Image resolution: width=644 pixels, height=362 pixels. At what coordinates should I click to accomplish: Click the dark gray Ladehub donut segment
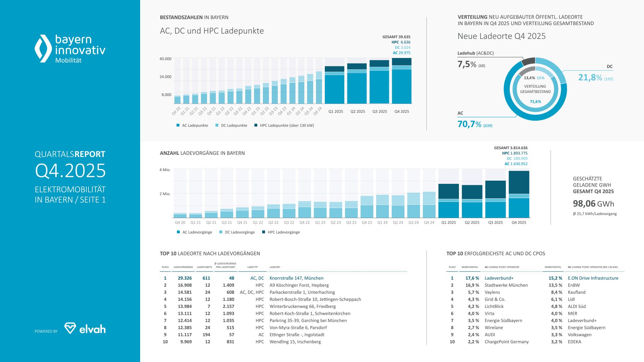click(528, 61)
